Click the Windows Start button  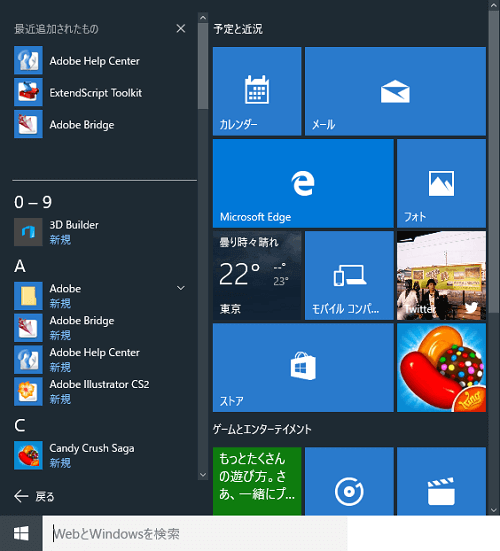tap(21, 533)
